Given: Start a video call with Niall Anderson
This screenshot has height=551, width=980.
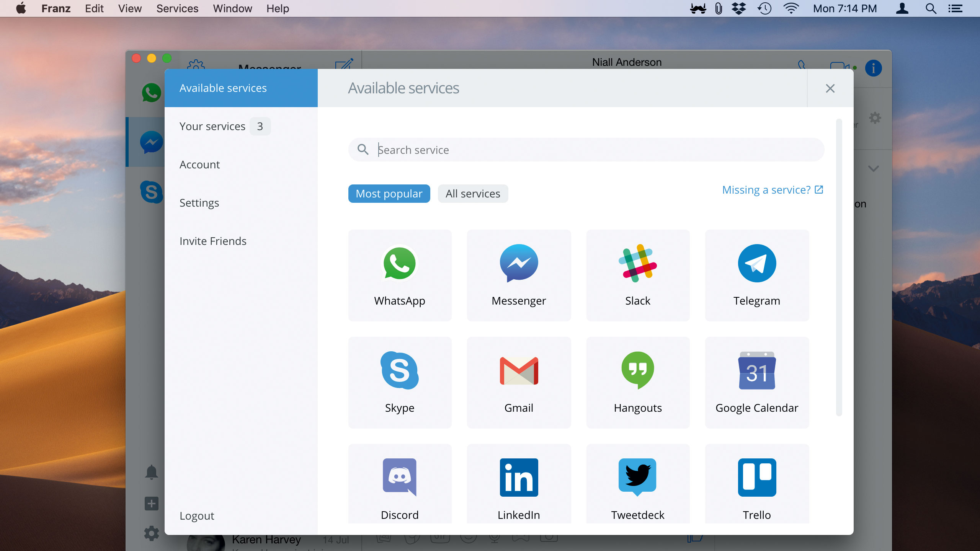Looking at the screenshot, I should (x=840, y=66).
